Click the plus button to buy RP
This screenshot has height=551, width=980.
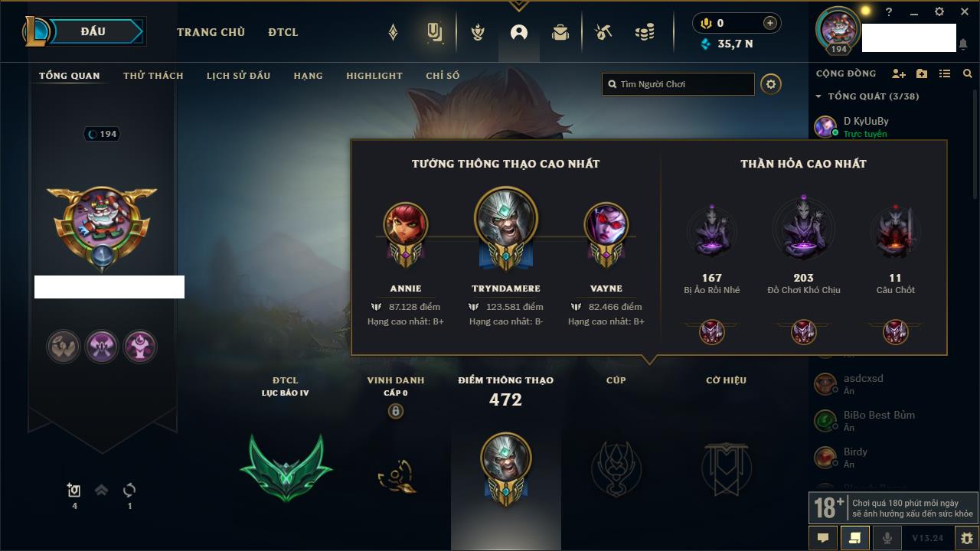click(770, 23)
